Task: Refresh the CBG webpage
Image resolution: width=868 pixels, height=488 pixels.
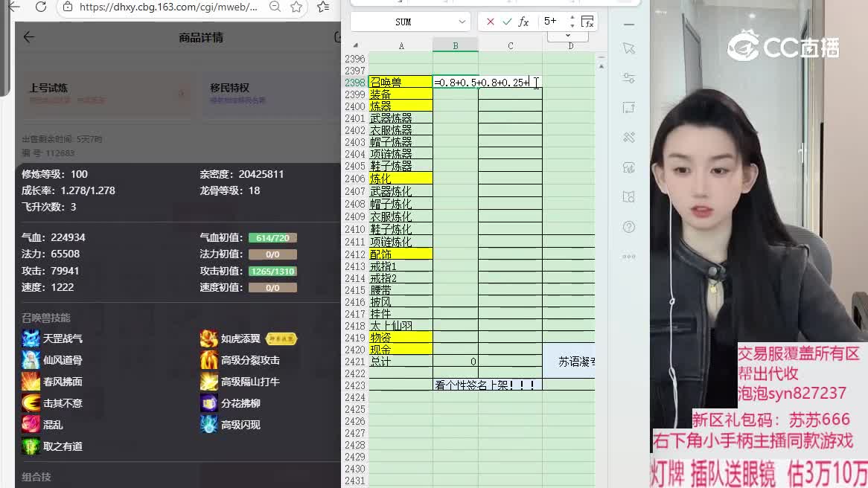Action: coord(41,7)
